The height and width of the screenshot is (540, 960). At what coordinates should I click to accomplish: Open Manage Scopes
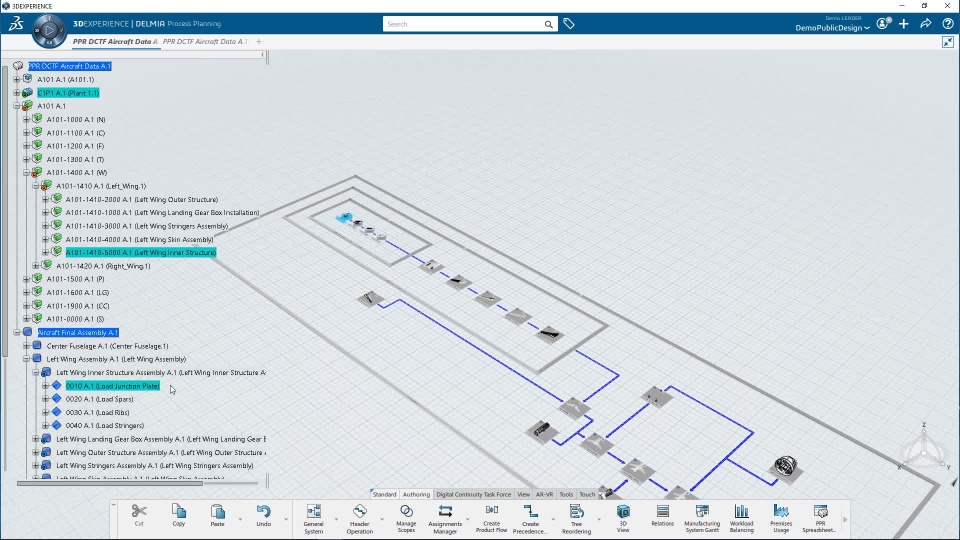point(406,511)
